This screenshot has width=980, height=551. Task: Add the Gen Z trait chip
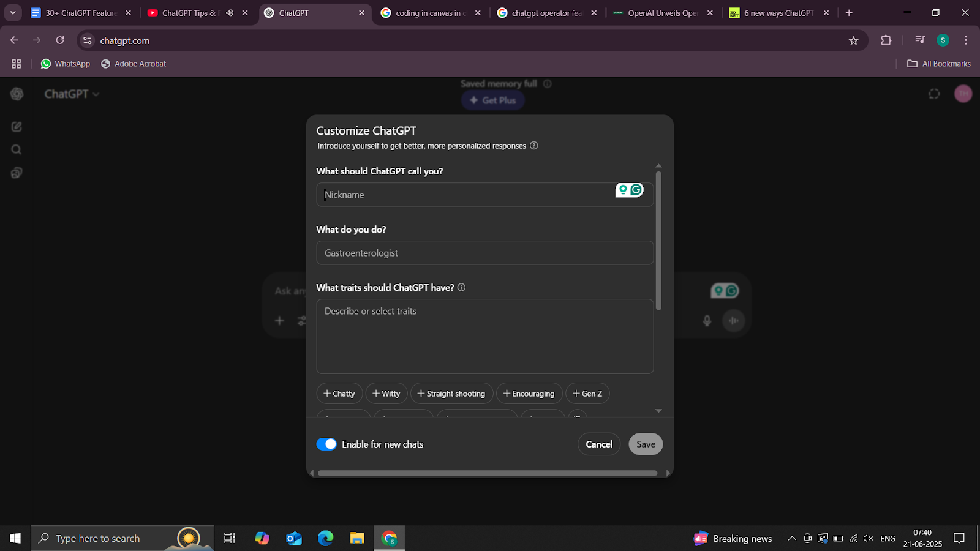pyautogui.click(x=587, y=394)
